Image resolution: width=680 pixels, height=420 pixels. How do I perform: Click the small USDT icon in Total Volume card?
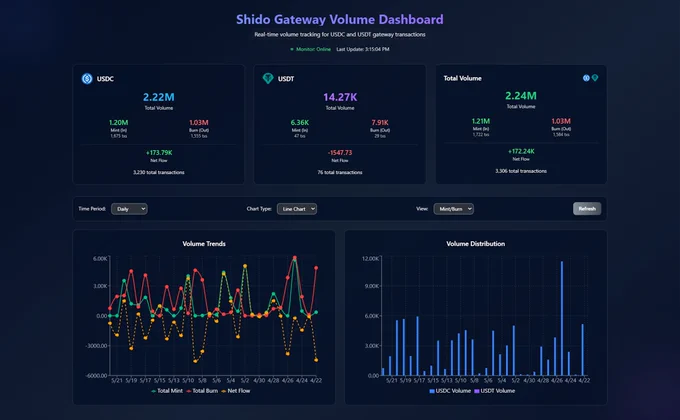point(595,78)
